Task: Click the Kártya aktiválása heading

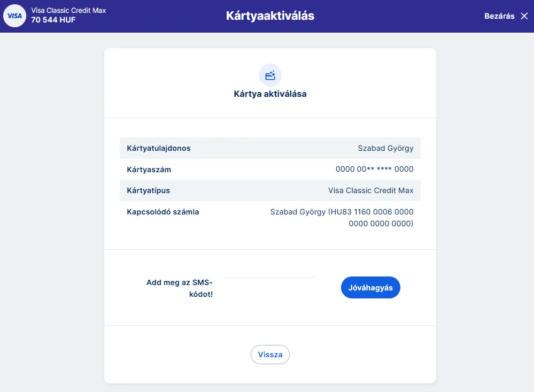Action: coord(270,94)
